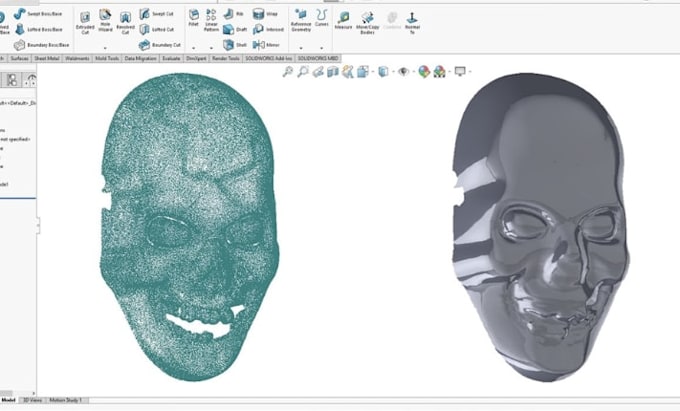Select the Swept Boss/Base tool
The height and width of the screenshot is (411, 680).
[x=38, y=14]
